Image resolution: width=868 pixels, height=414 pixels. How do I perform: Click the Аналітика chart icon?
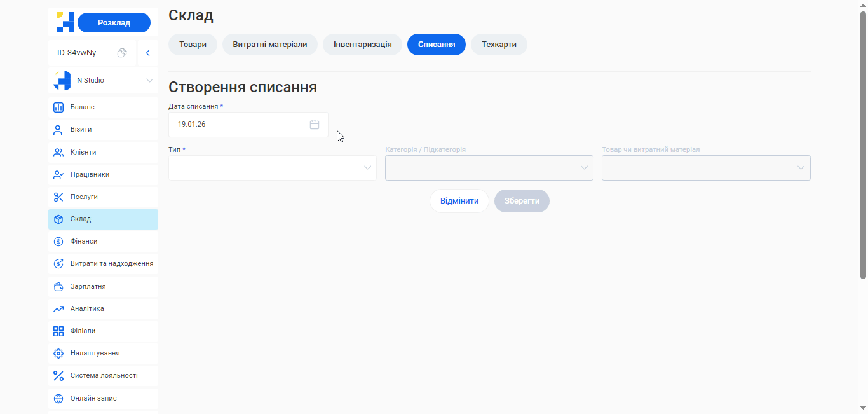pos(58,308)
